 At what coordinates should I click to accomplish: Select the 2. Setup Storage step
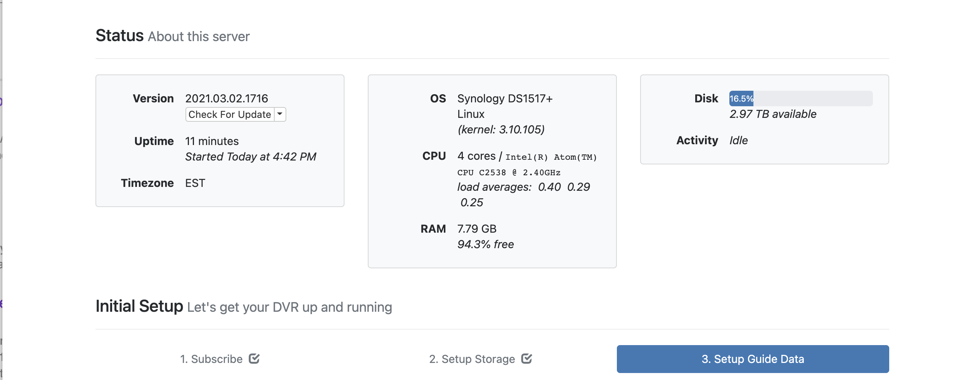click(x=472, y=359)
